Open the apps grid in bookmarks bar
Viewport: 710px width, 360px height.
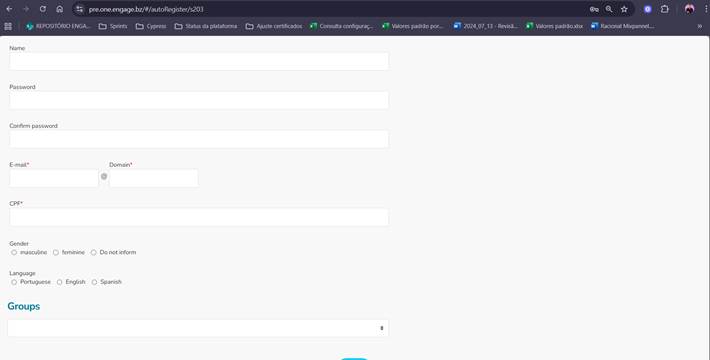(8, 26)
